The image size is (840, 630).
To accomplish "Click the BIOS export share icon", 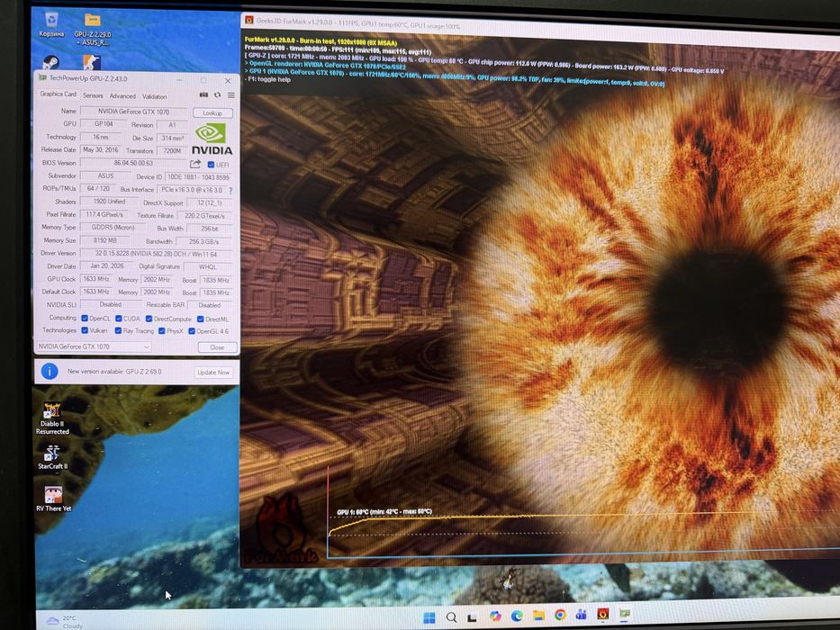I will [x=195, y=164].
